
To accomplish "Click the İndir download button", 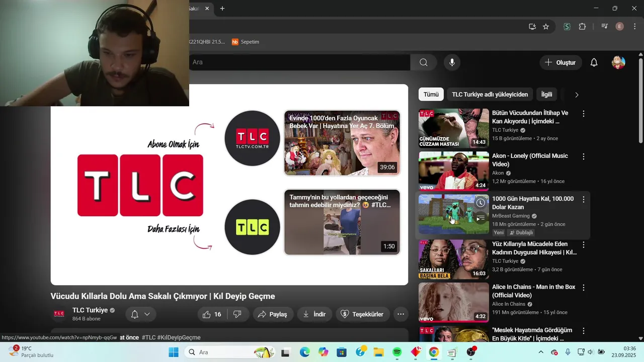I will pos(314,314).
